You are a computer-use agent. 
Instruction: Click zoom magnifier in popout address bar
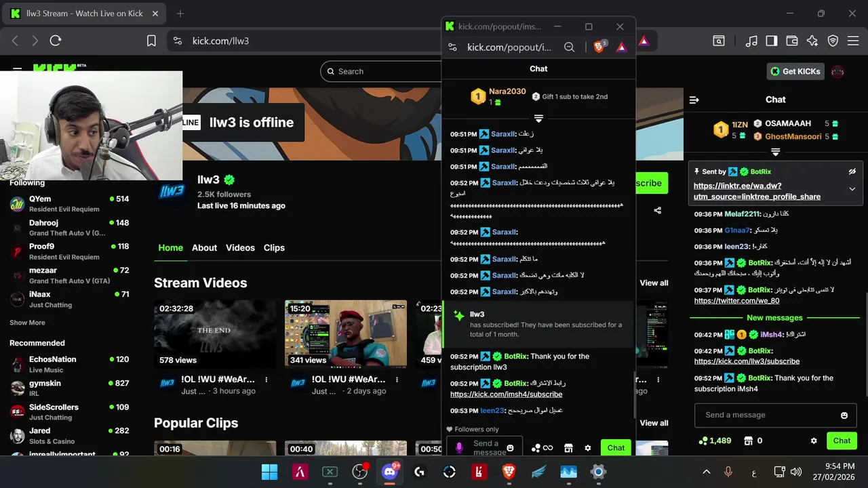coord(570,47)
